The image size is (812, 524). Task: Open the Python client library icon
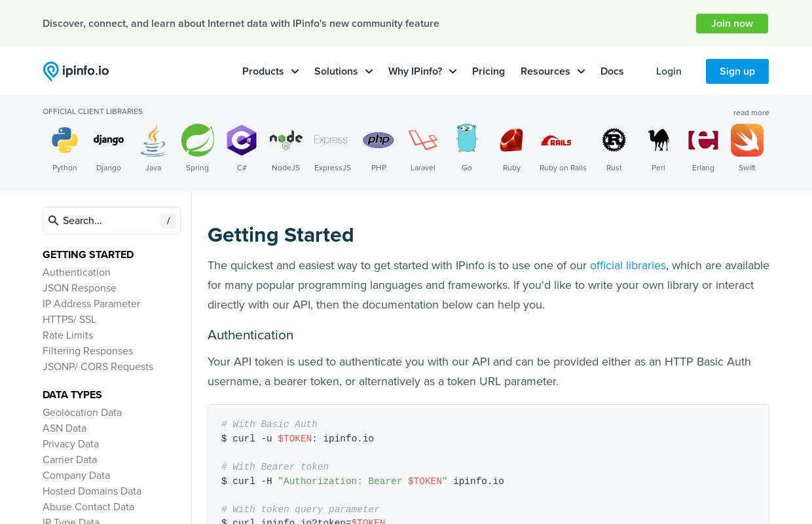(65, 140)
